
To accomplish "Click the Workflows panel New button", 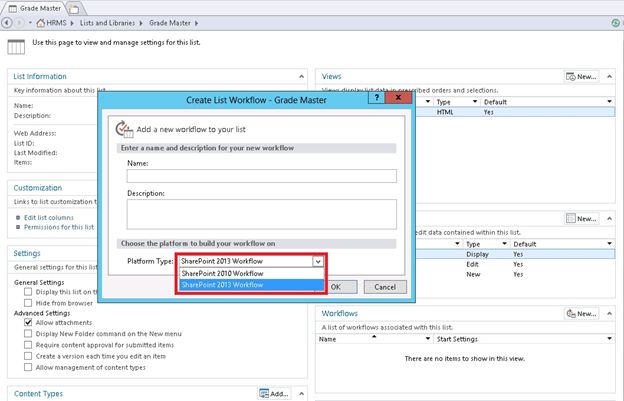I will click(x=581, y=313).
